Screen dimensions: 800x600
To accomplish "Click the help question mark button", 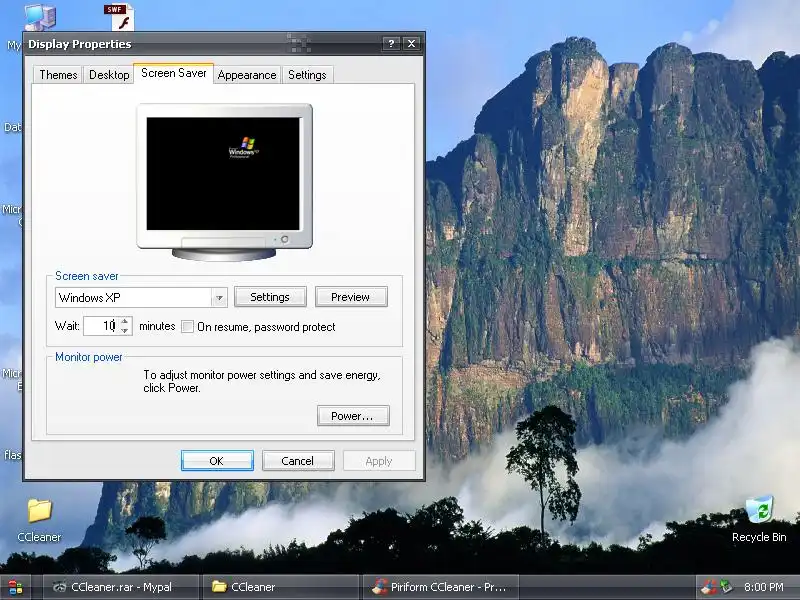I will pyautogui.click(x=391, y=44).
